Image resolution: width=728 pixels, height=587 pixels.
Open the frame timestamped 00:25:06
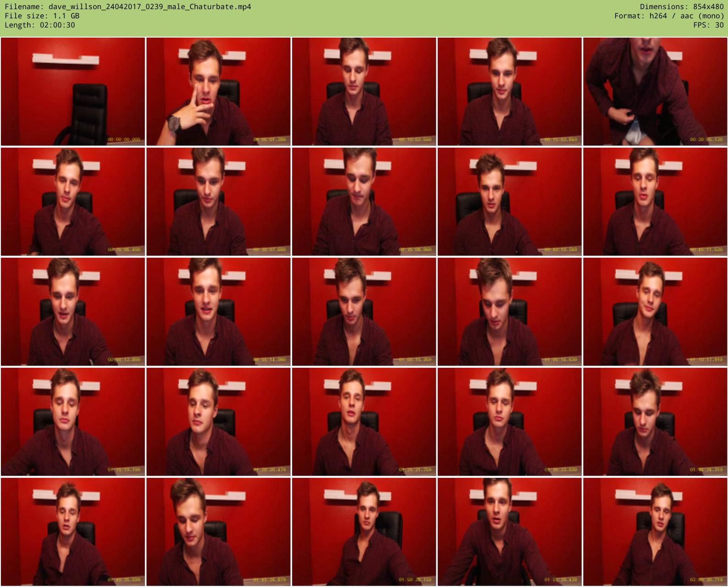point(73,202)
